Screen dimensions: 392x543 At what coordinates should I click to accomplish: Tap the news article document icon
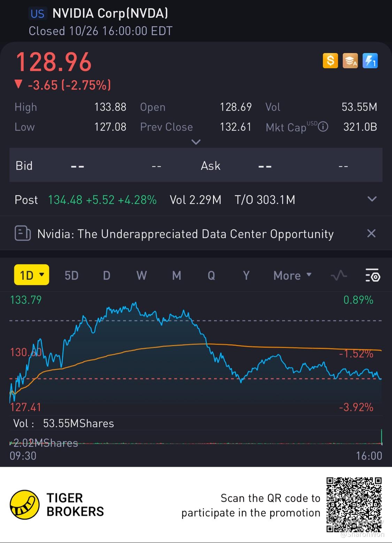[23, 233]
